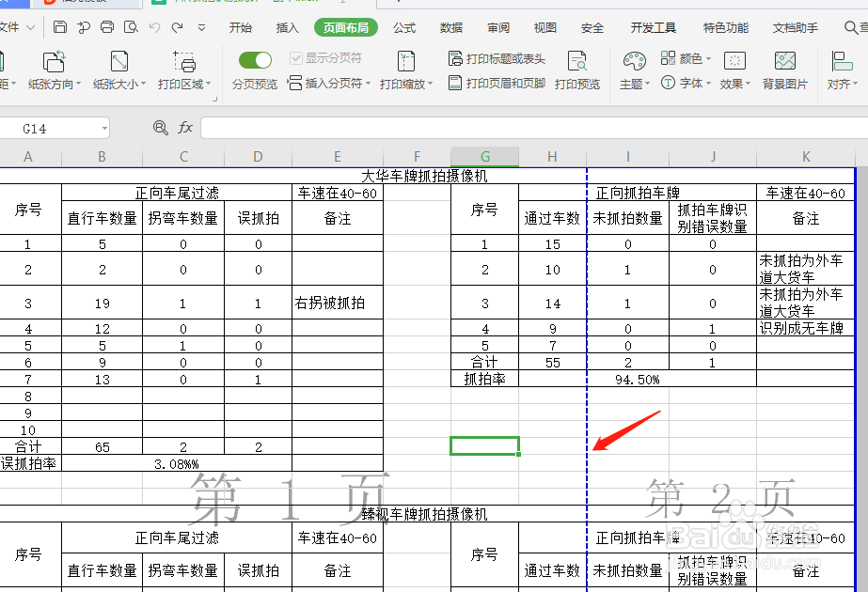
Task: Open the 打印区域 print area dropdown
Action: click(x=183, y=70)
